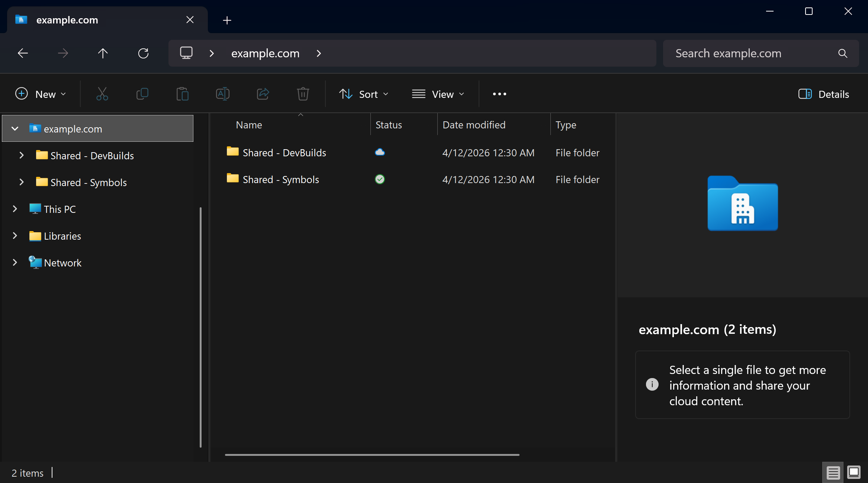The height and width of the screenshot is (483, 868).
Task: Click the horizontal scrollbar in file list
Action: (x=372, y=455)
